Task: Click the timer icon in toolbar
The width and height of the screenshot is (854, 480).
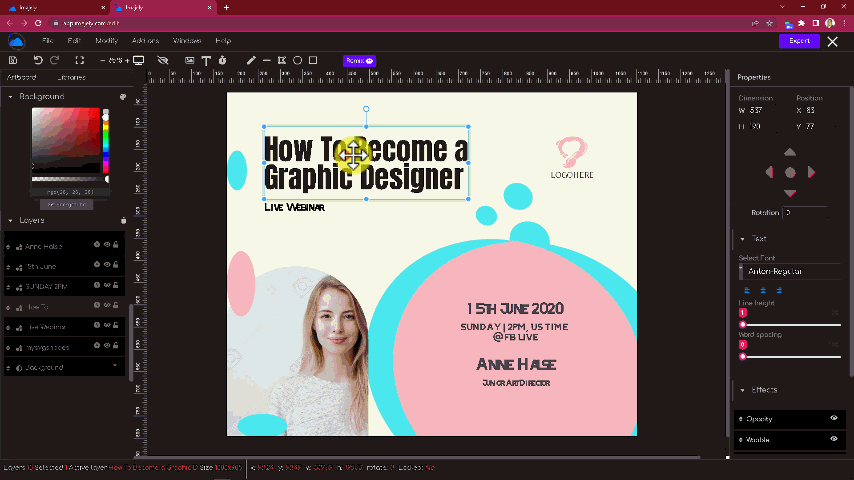Action: 223,60
